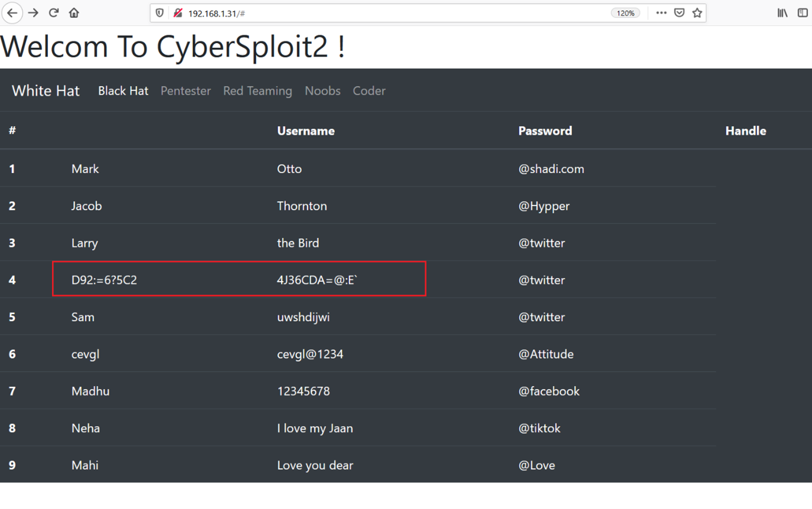
Task: Click the address bar URL field
Action: [x=384, y=13]
